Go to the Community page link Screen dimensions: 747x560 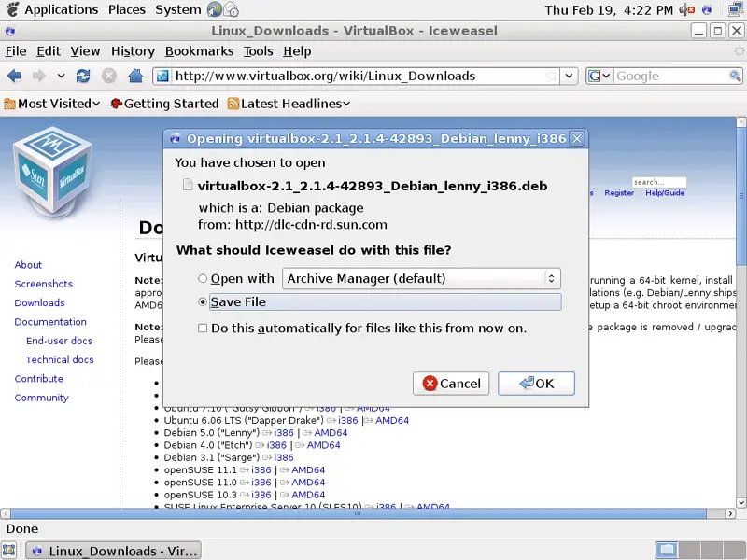tap(41, 398)
